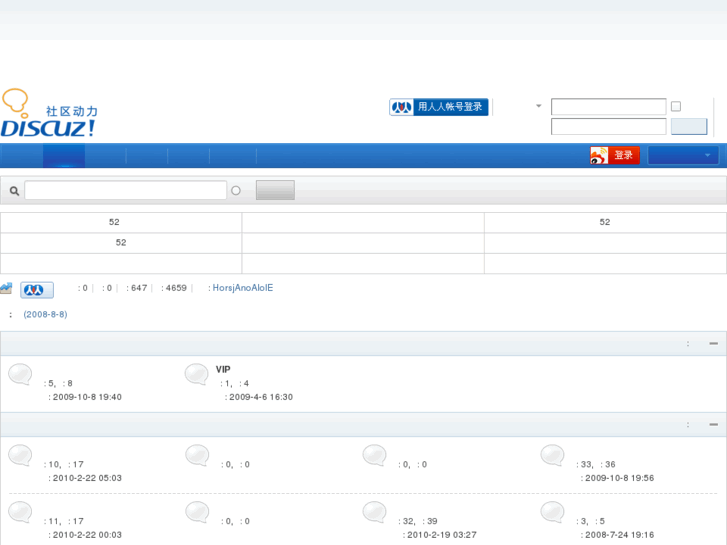Open the login type dropdown arrow beside username field
The image size is (727, 545).
538,106
